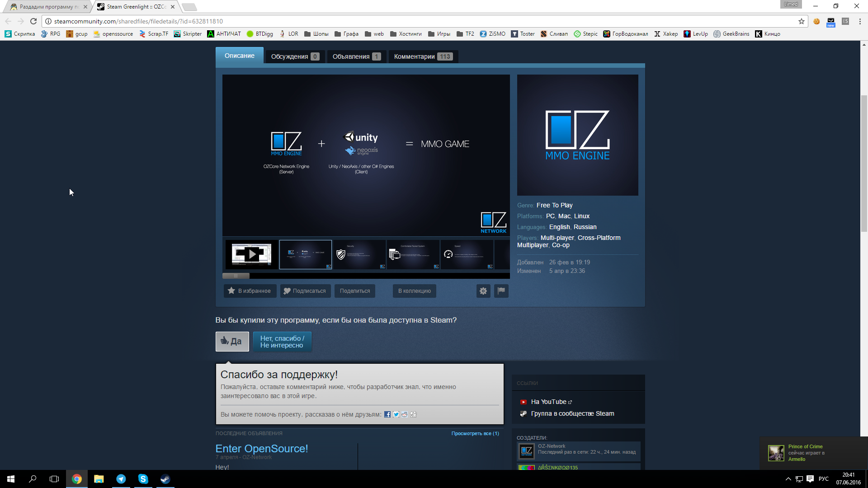Open the ZiSMO bookmark

tap(493, 34)
